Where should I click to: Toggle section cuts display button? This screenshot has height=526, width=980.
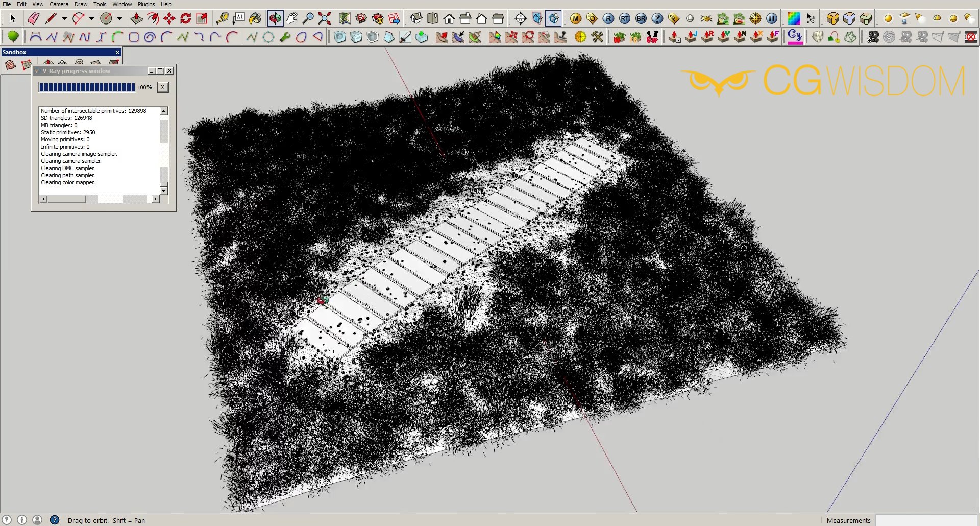pos(554,19)
